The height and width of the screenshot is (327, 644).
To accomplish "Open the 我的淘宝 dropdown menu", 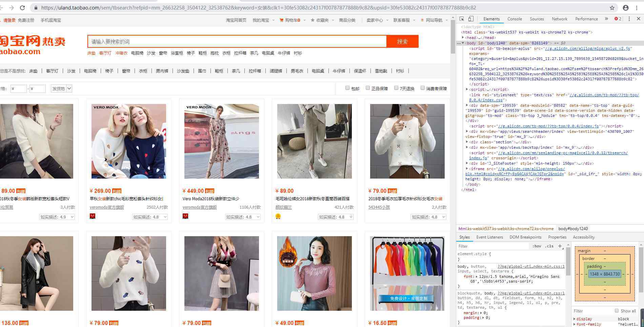I will click(x=263, y=20).
